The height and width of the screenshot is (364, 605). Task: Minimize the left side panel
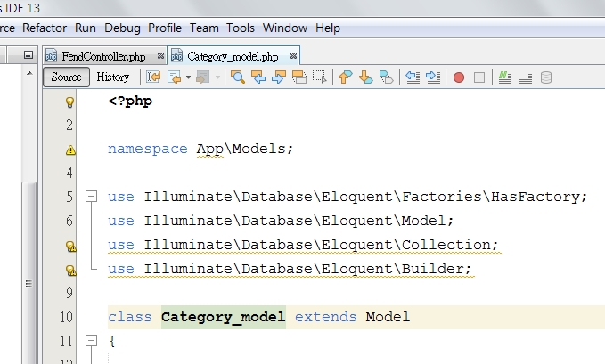(29, 55)
